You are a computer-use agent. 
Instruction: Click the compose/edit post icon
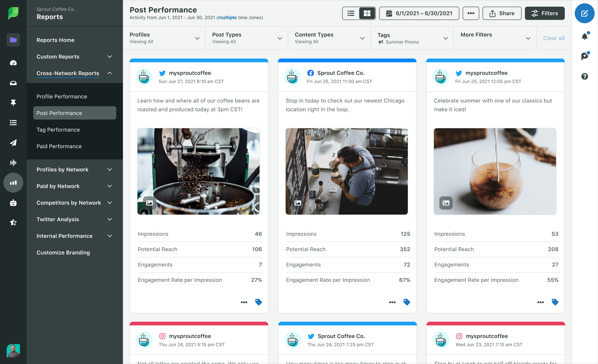point(585,14)
